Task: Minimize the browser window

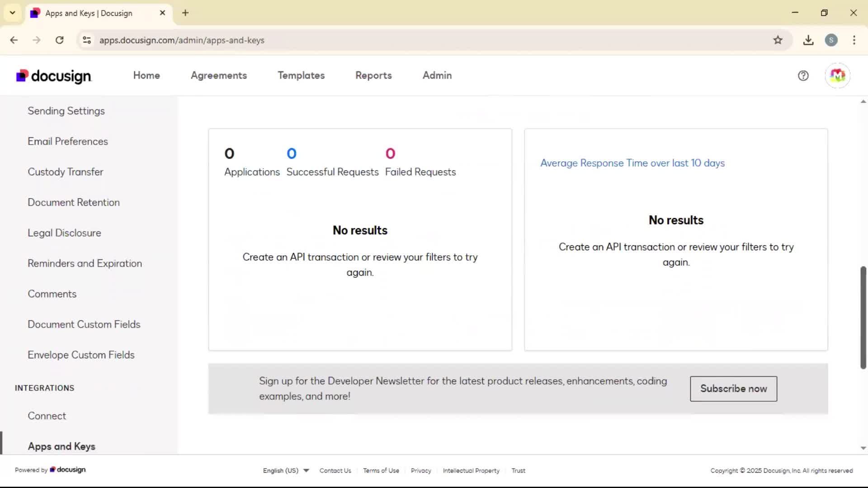Action: tap(795, 13)
